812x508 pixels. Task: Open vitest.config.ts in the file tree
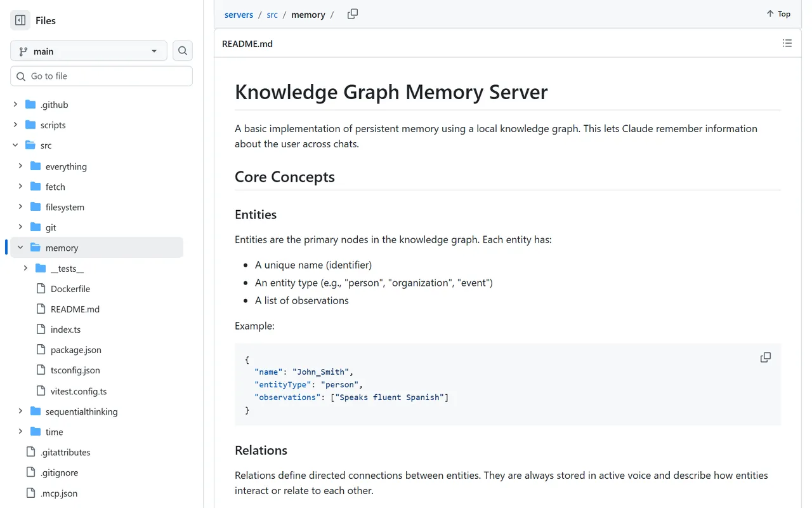(x=79, y=391)
